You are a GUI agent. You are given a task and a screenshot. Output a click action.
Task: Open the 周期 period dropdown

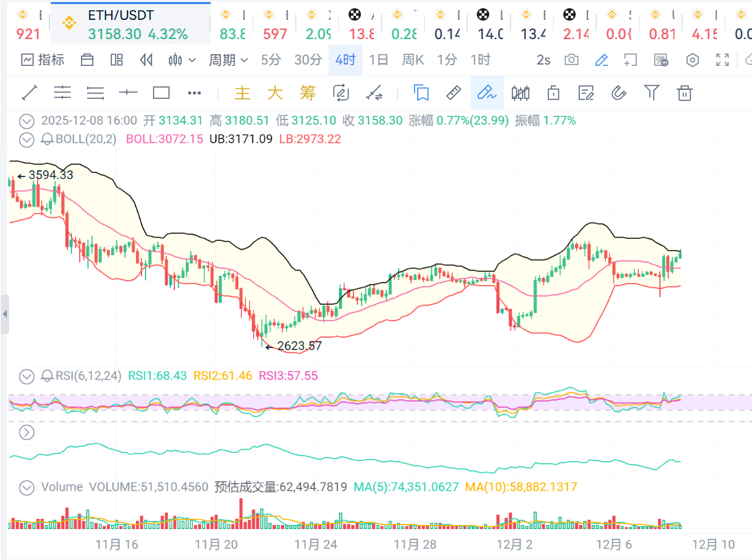pos(228,60)
